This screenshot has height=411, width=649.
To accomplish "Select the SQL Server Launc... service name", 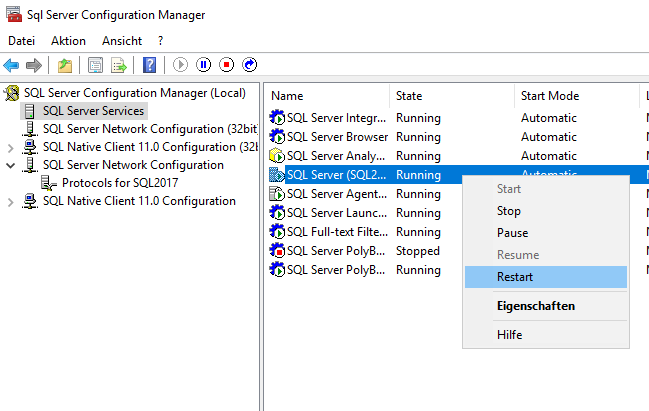I will click(x=337, y=213).
